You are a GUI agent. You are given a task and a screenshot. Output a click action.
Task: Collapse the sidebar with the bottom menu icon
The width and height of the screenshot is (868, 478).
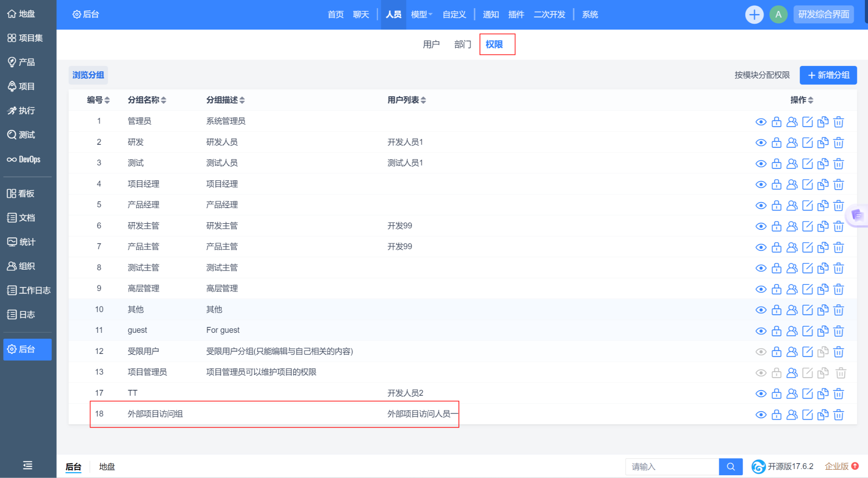(x=28, y=465)
